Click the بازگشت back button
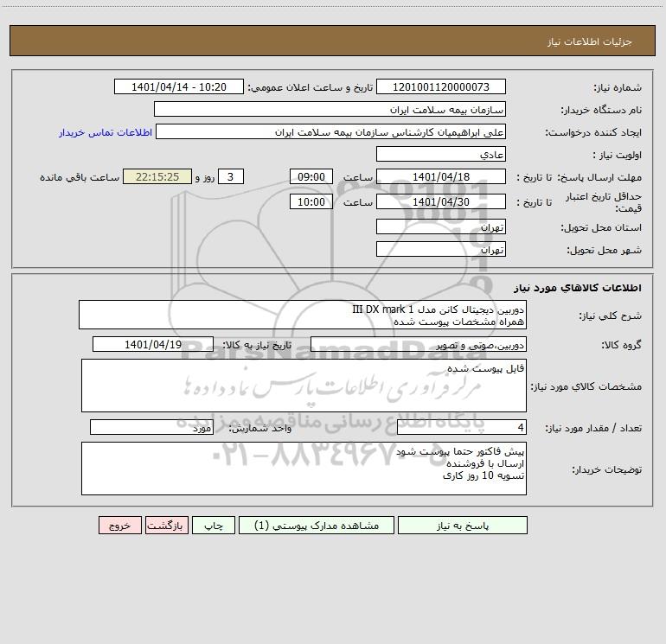Viewport: 666px width, 644px height. pyautogui.click(x=166, y=525)
